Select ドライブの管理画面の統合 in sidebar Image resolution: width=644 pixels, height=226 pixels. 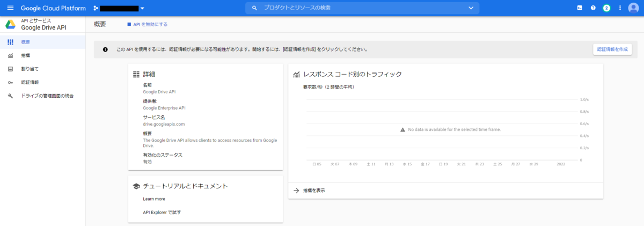pos(42,96)
